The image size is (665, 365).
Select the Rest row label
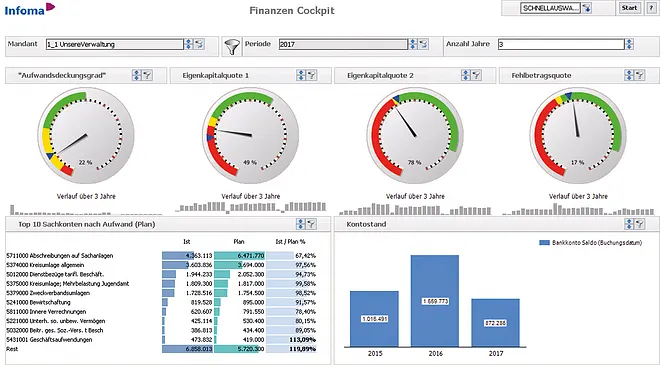coord(12,349)
